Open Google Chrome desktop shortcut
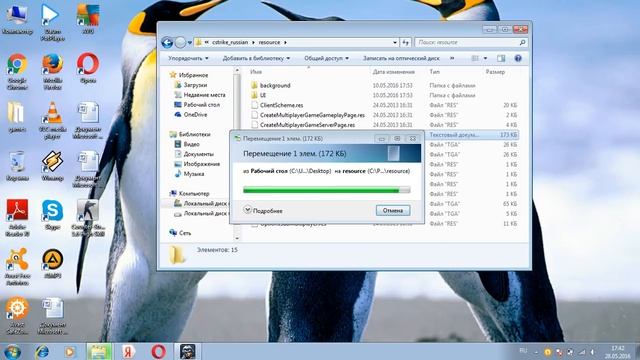640x360 pixels. pyautogui.click(x=17, y=71)
